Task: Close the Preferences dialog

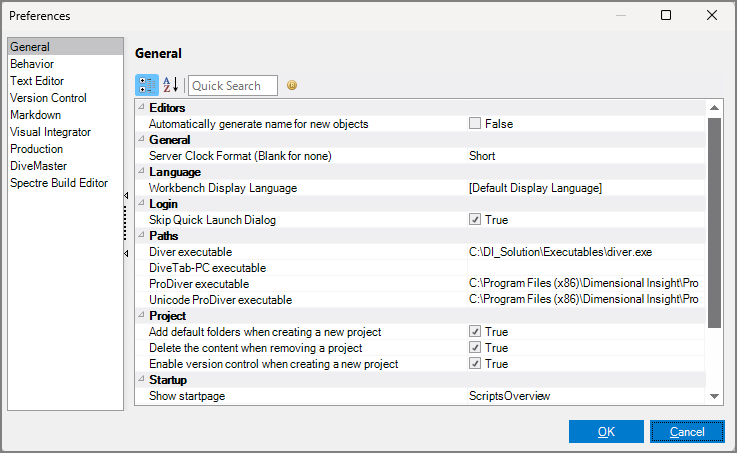Action: click(712, 16)
